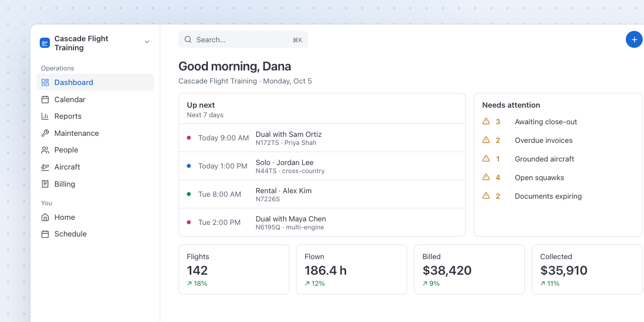644x322 pixels.
Task: Click the Flown 186.4 h stat card
Action: point(352,270)
